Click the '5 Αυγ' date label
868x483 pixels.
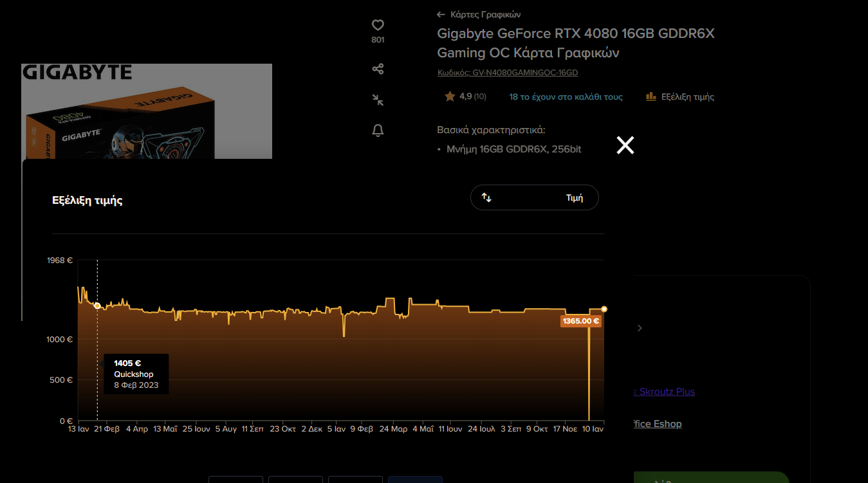pos(226,428)
